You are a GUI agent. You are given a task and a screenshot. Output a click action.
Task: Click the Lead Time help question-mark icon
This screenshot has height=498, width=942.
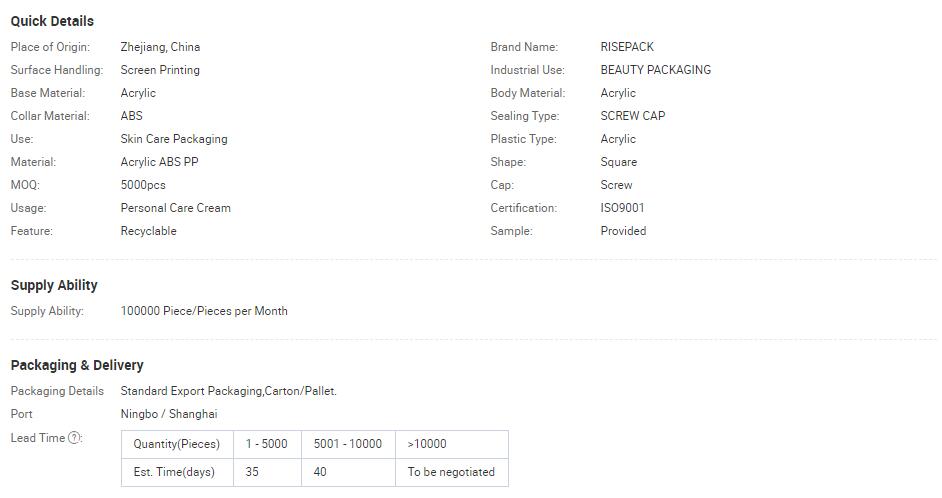click(x=74, y=438)
